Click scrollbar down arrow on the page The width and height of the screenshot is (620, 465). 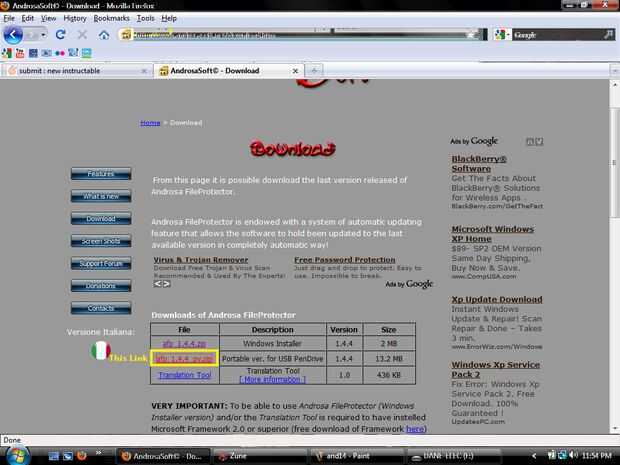[615, 428]
